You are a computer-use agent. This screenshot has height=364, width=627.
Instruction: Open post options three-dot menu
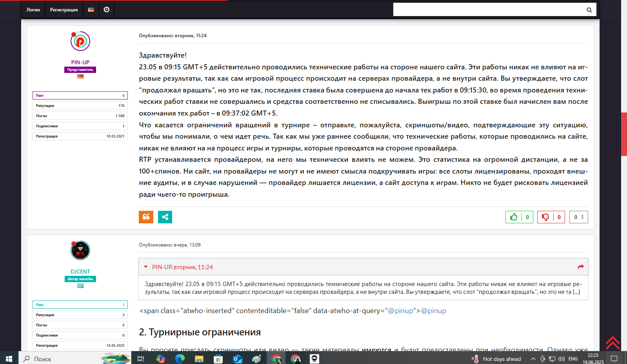pos(582,217)
